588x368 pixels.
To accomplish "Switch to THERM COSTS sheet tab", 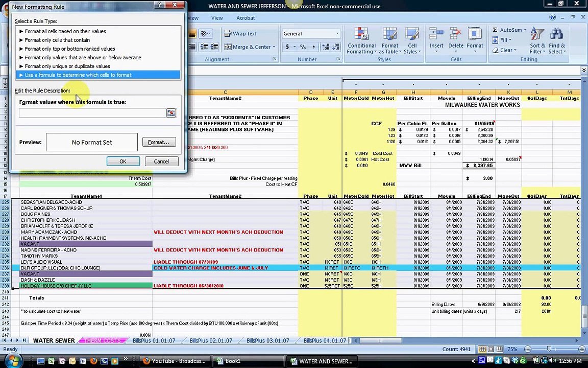I will 103,340.
